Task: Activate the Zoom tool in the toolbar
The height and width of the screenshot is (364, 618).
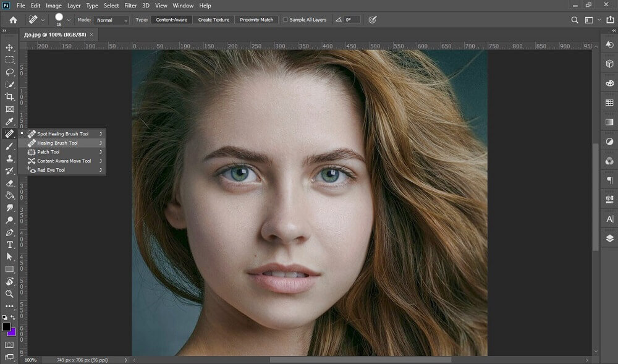Action: pos(9,294)
